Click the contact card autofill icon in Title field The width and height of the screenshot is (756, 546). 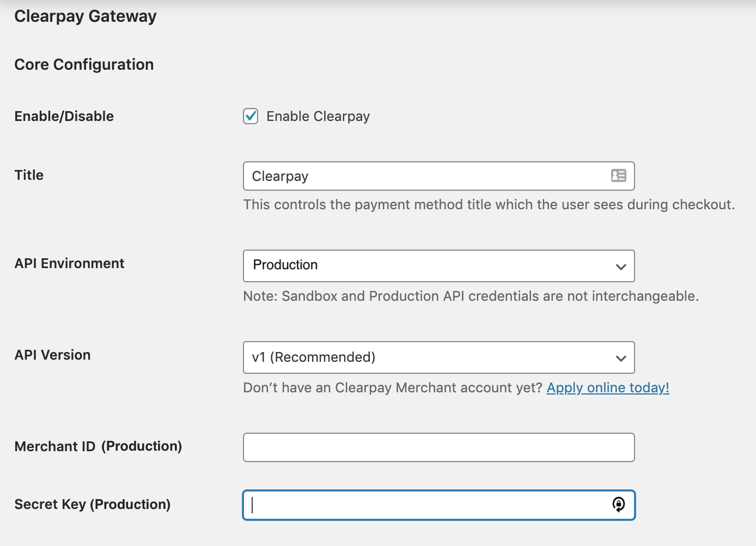(618, 175)
